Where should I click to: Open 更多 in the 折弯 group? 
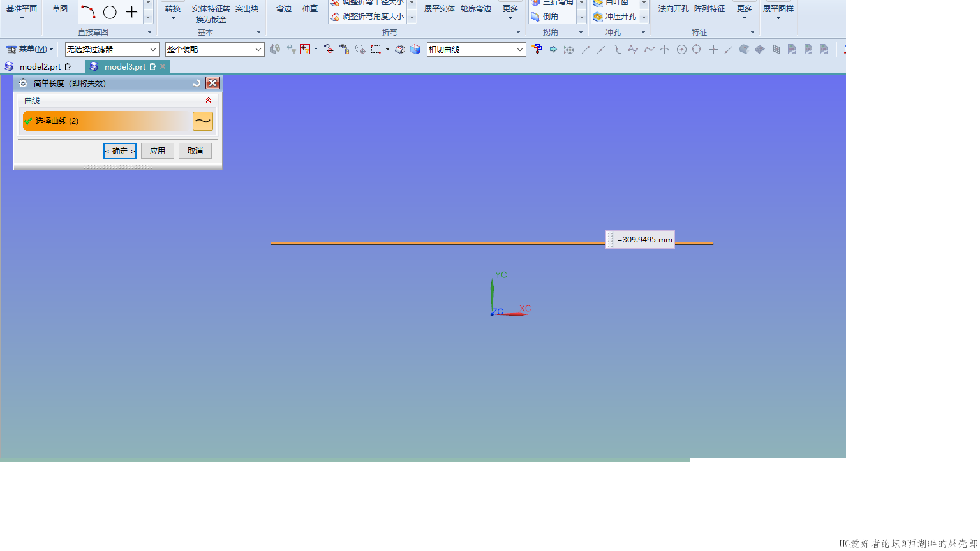click(510, 12)
